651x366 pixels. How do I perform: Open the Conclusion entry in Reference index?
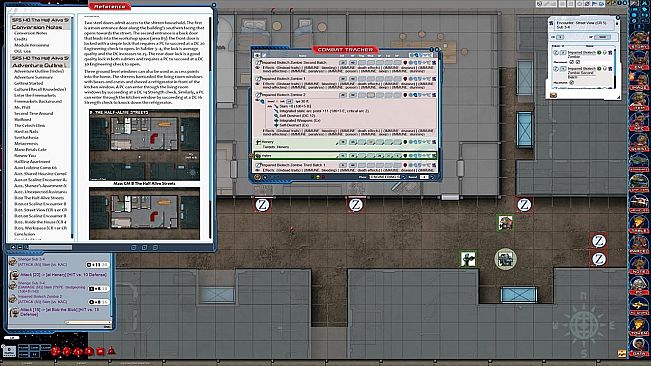[x=24, y=234]
